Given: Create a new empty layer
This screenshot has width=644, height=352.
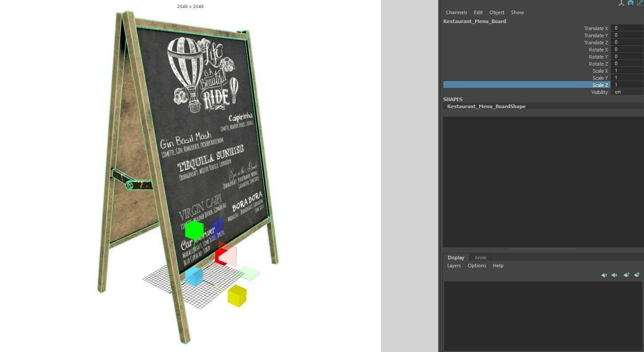Looking at the screenshot, I should pos(626,275).
